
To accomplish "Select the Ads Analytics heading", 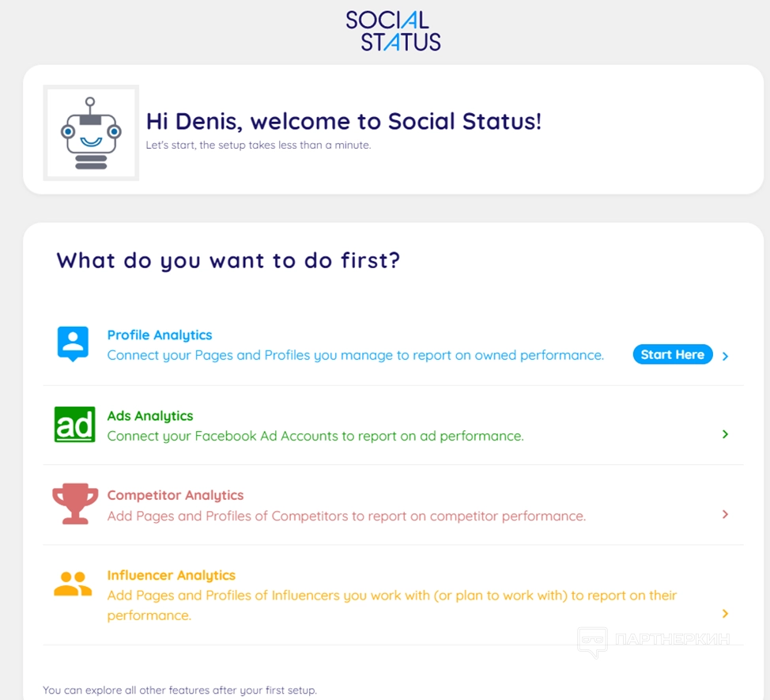I will tap(150, 416).
